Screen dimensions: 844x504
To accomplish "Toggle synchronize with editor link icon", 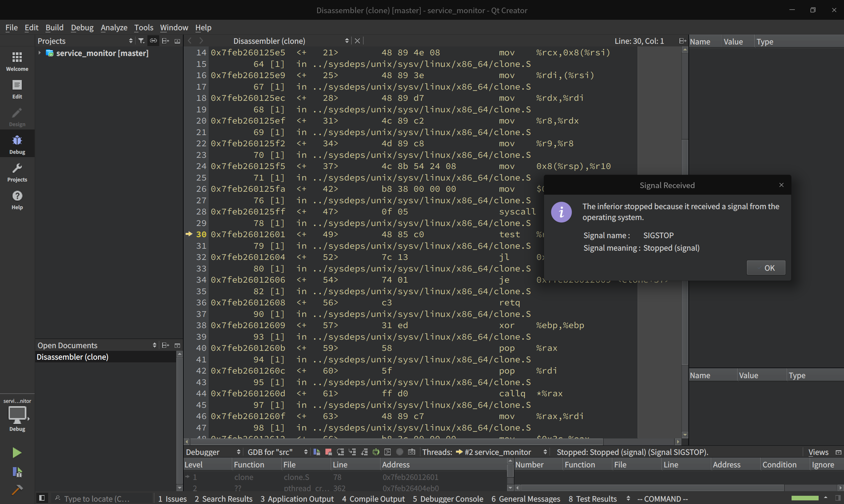I will [153, 41].
